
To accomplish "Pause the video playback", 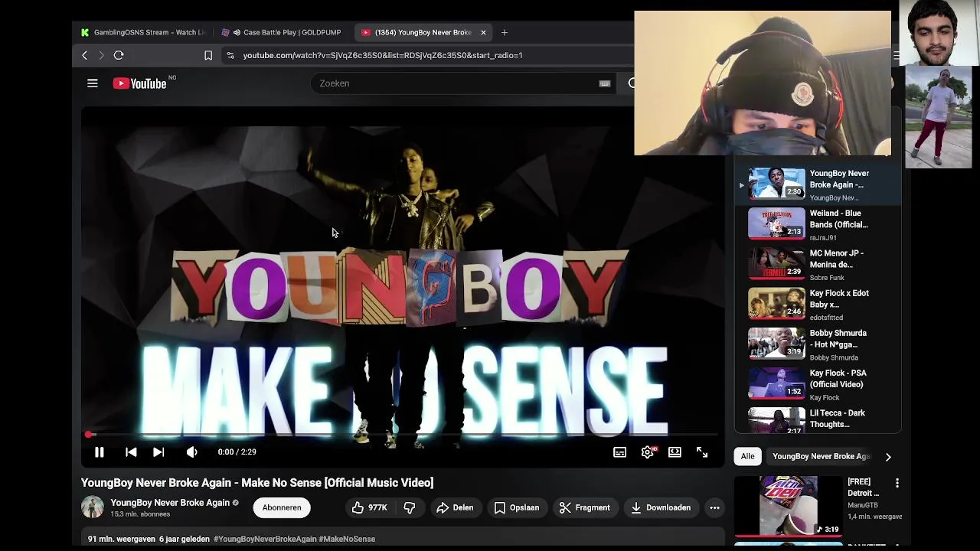I will point(99,452).
